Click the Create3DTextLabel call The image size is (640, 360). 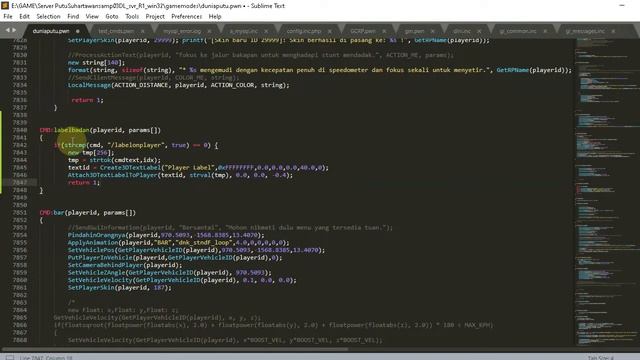(x=131, y=167)
